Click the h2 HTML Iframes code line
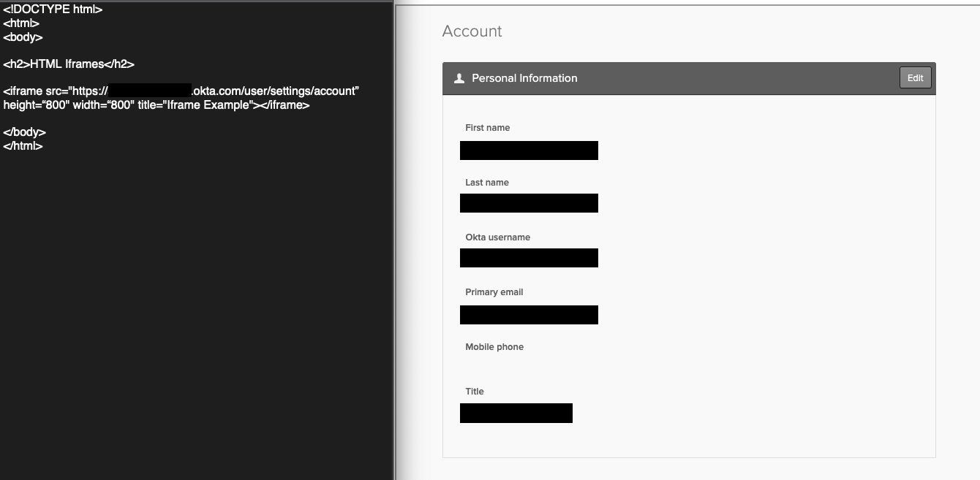This screenshot has width=980, height=480. pos(69,64)
